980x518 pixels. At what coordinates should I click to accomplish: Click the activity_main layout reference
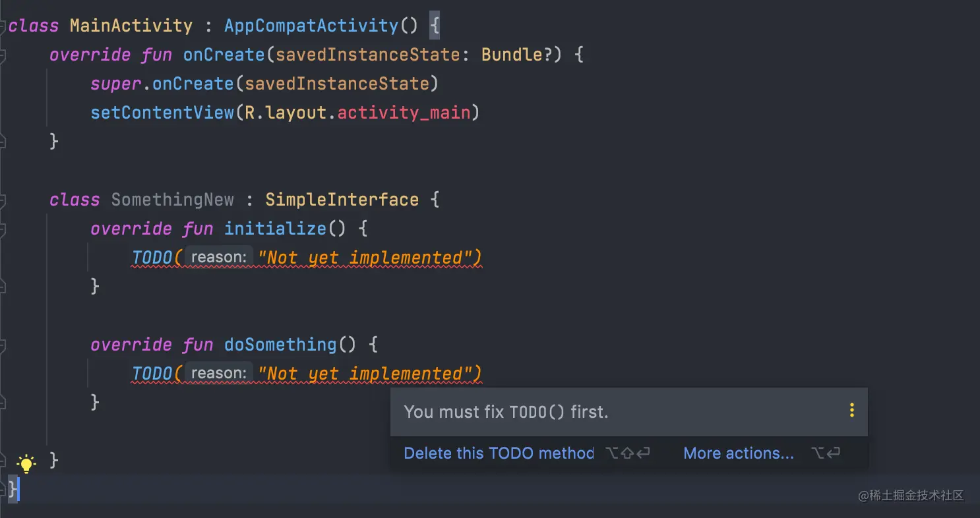point(404,113)
